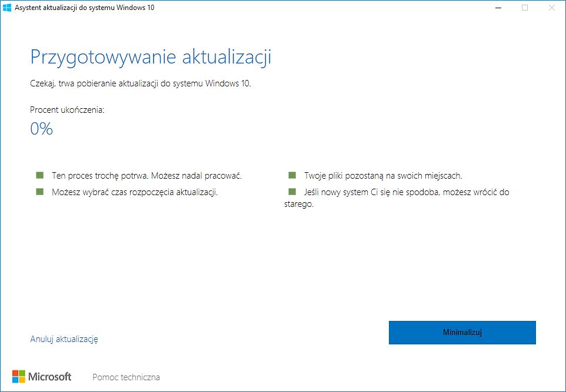Click text "Twoje pliki pozostaną na swoich miejscach"
Image resolution: width=566 pixels, height=392 pixels.
point(384,176)
